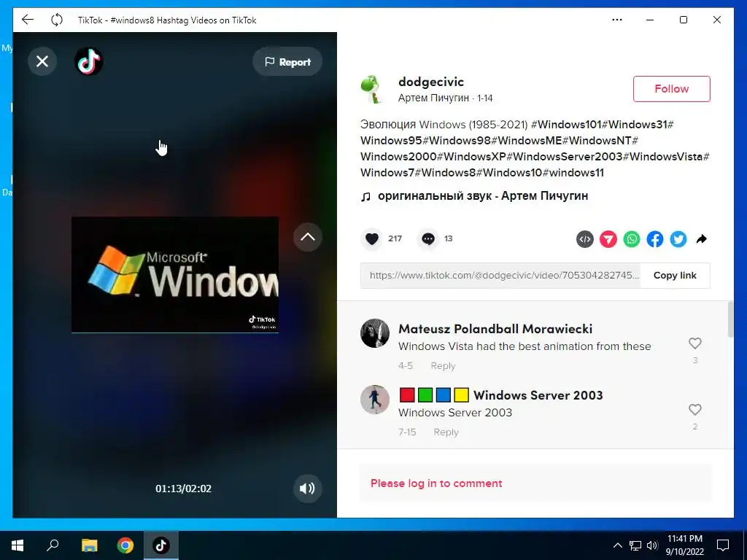Open network status tray icon
This screenshot has height=560, width=747.
coord(635,545)
